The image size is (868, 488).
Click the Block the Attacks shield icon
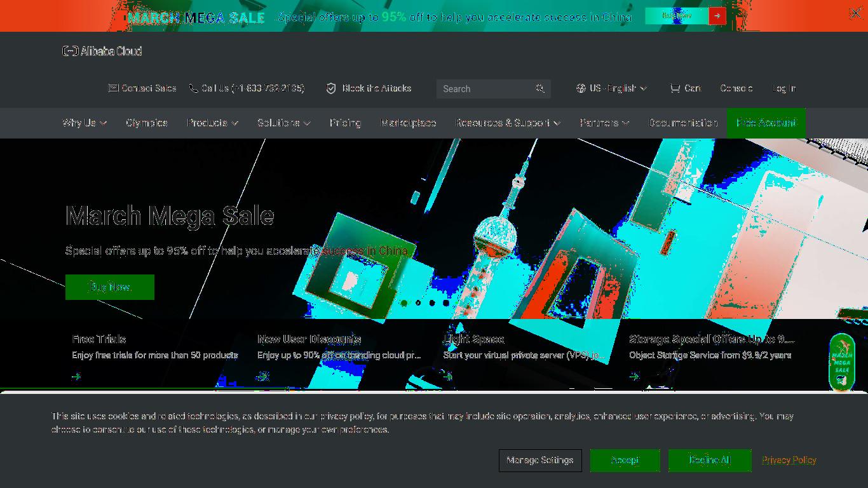pyautogui.click(x=331, y=88)
